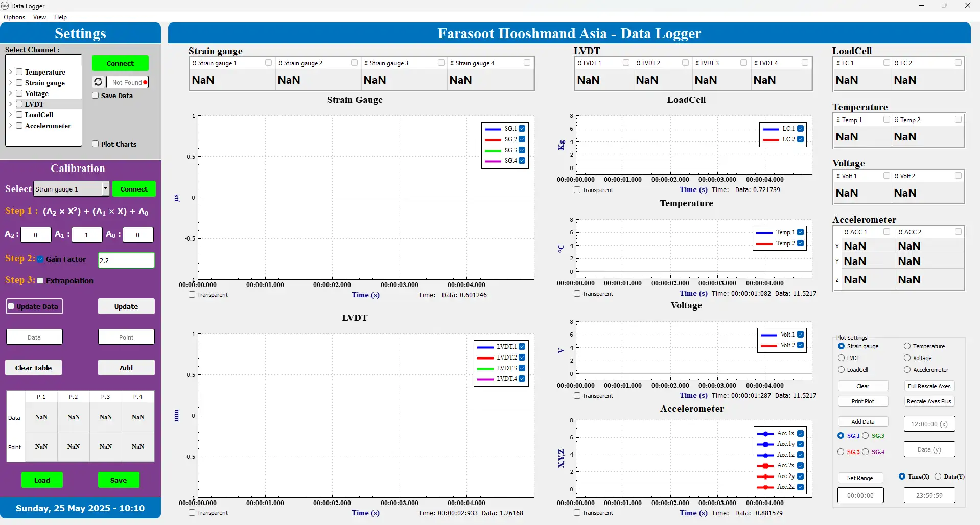Enable the Save Data checkbox
This screenshot has width=980, height=525.
pos(95,96)
